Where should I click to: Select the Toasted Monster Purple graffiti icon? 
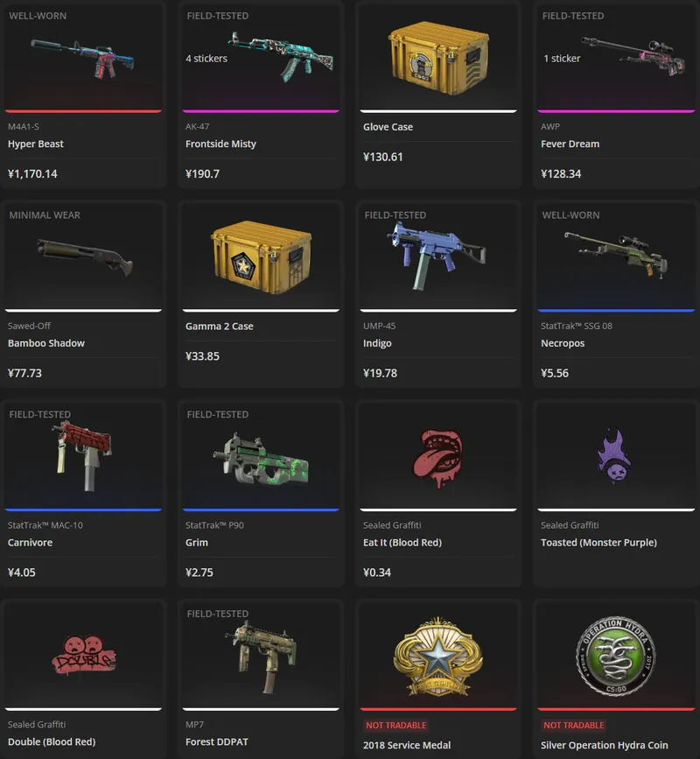(614, 455)
